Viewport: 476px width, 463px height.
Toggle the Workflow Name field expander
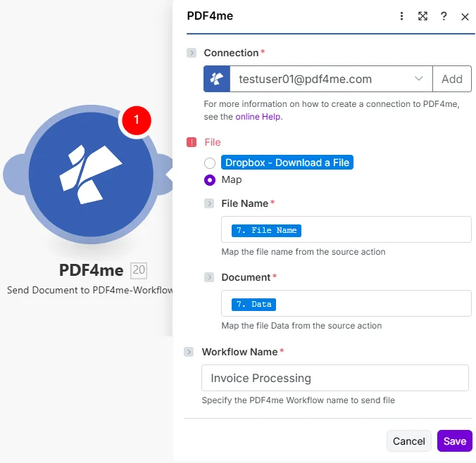(x=189, y=352)
